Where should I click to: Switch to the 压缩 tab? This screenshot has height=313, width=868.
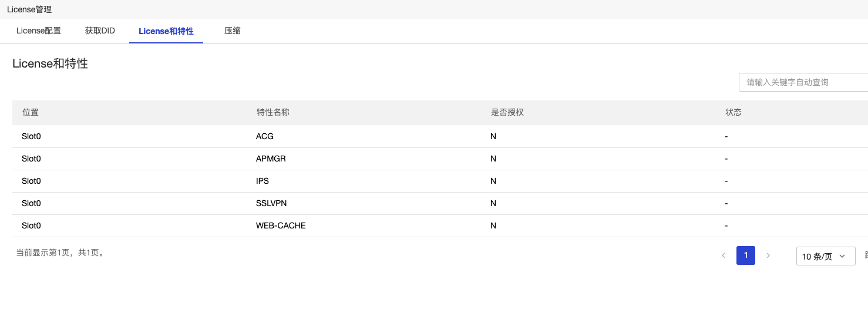(x=233, y=31)
